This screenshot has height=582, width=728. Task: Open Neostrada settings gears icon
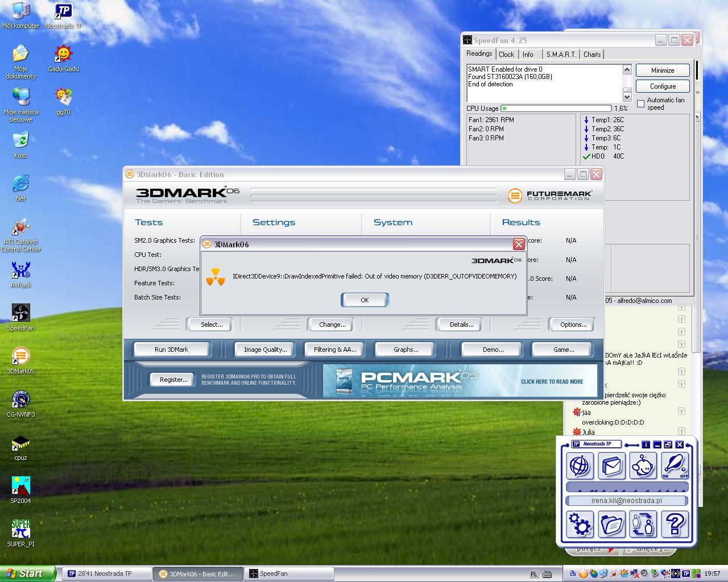click(x=580, y=524)
